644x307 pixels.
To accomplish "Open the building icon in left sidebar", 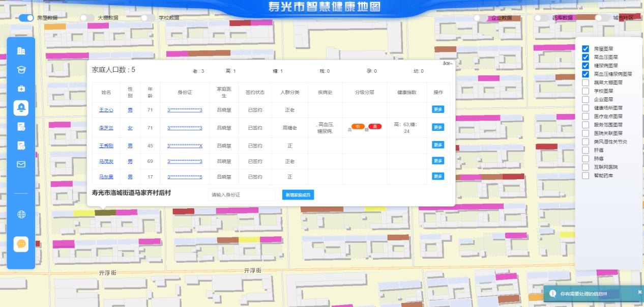I will click(21, 50).
